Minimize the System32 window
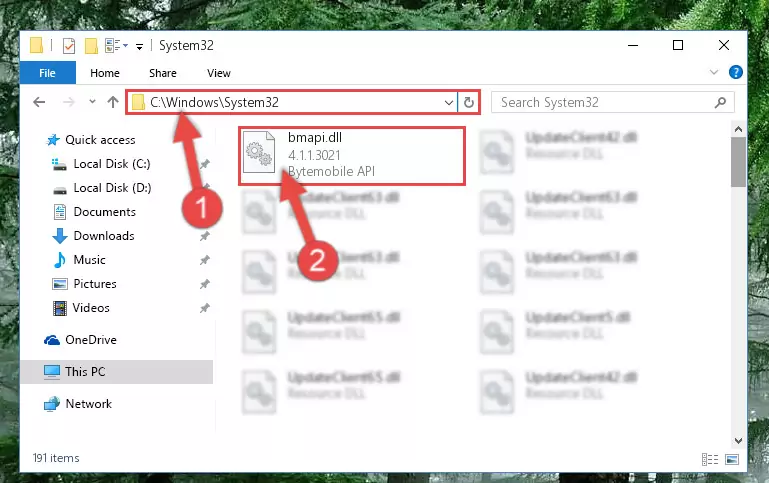Viewport: 769px width, 483px height. pyautogui.click(x=633, y=45)
